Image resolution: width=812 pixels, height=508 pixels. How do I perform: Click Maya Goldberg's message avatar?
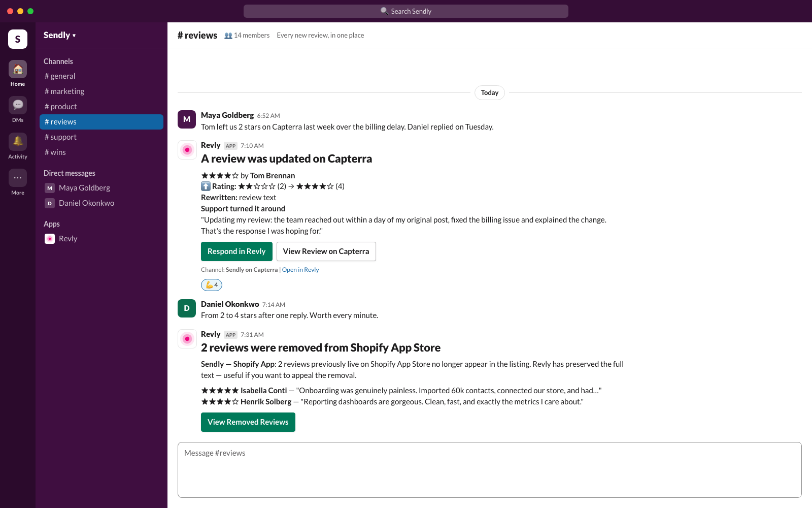[187, 119]
